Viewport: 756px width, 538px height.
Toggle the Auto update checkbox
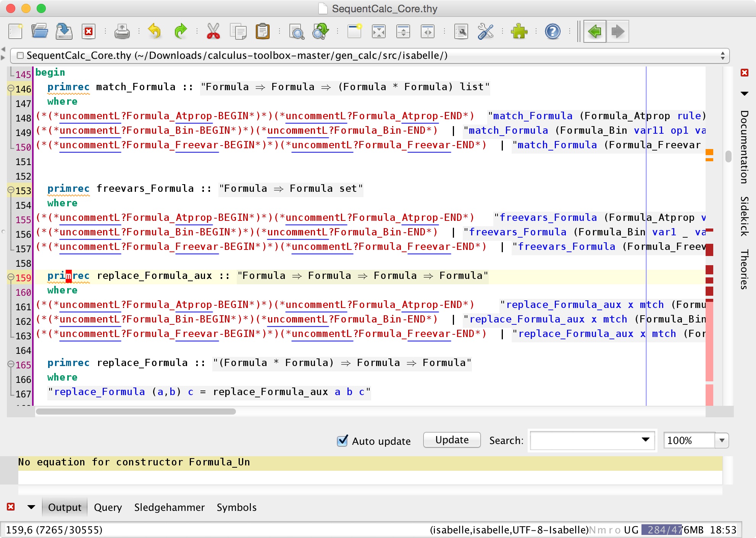coord(341,440)
